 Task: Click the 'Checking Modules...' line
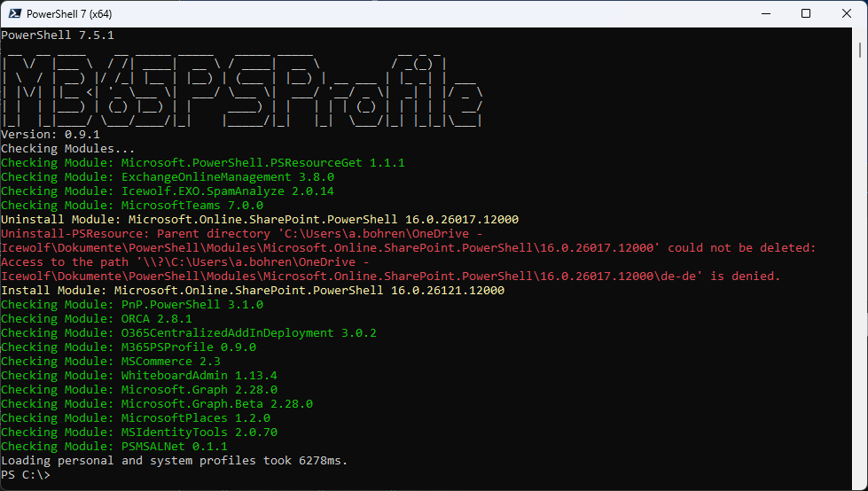click(68, 148)
